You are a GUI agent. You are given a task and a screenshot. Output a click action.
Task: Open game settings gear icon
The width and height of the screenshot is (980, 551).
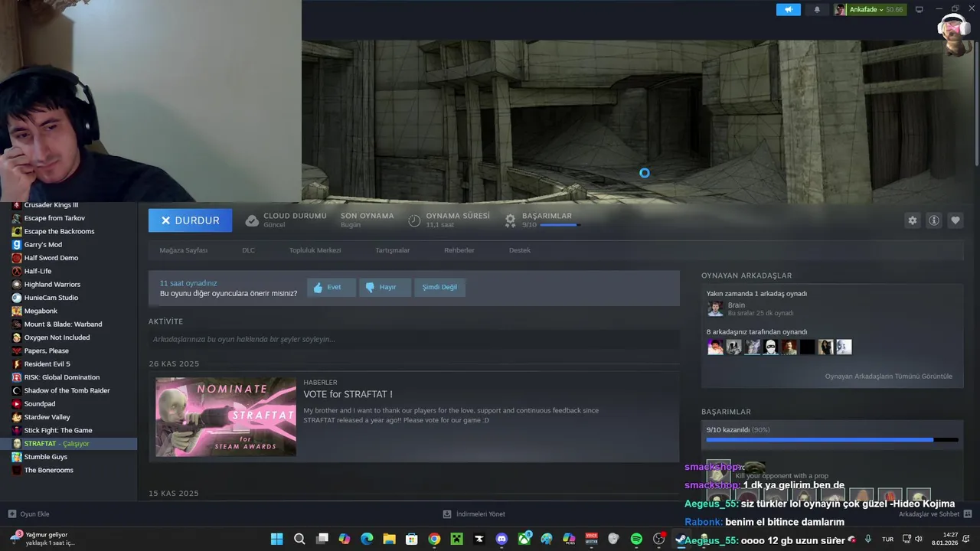(x=912, y=220)
